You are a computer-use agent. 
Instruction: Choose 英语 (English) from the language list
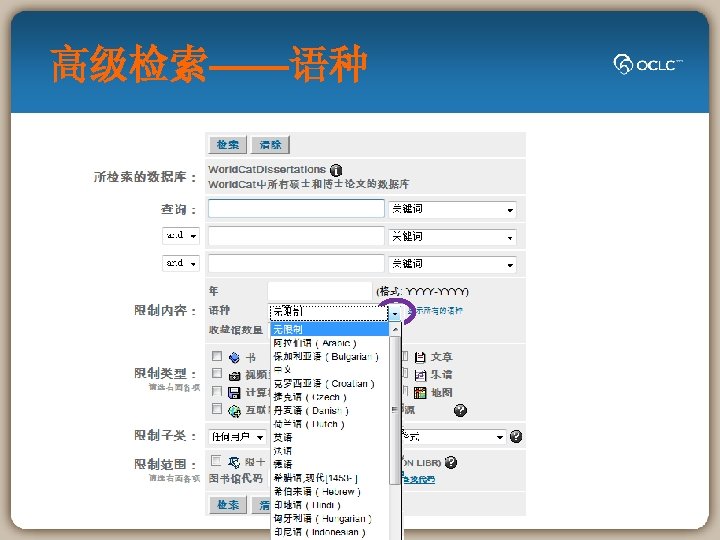(x=329, y=437)
